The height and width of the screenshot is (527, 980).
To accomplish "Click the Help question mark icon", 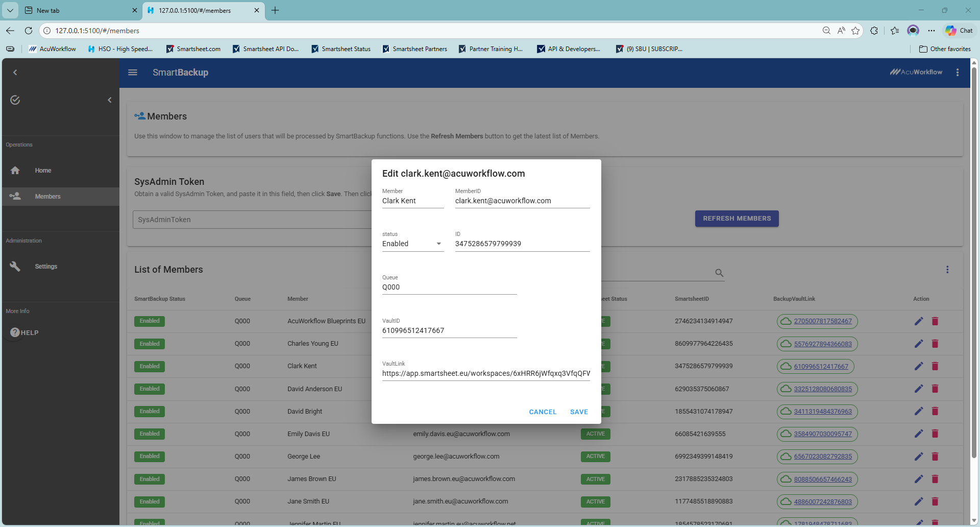I will [15, 332].
